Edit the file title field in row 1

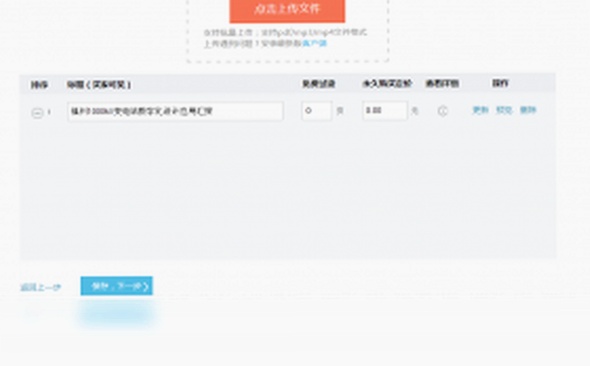pos(175,111)
